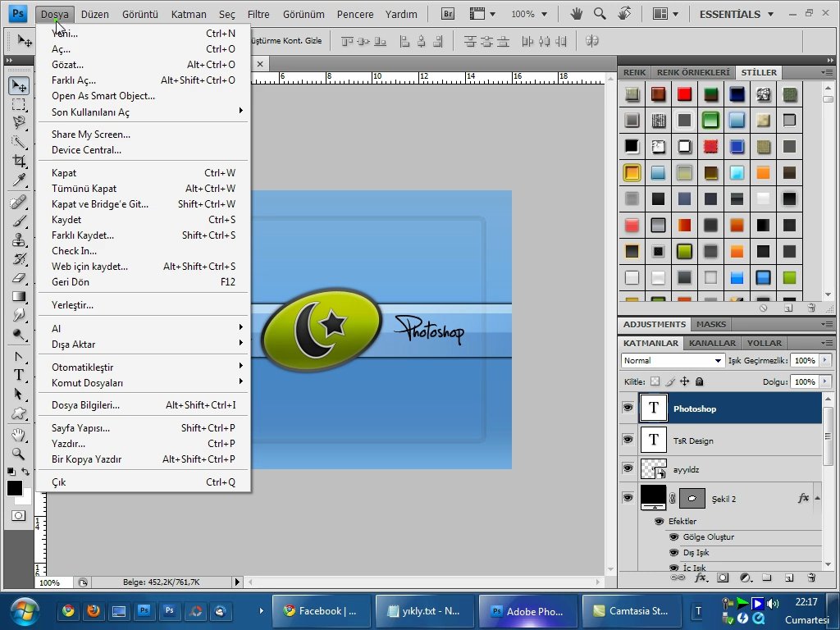Hide the TsR Design layer
The height and width of the screenshot is (630, 840).
click(628, 440)
